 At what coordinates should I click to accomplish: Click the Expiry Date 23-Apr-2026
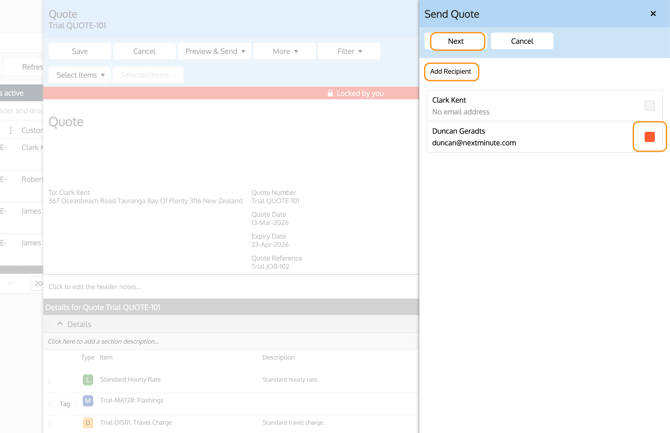click(x=270, y=244)
